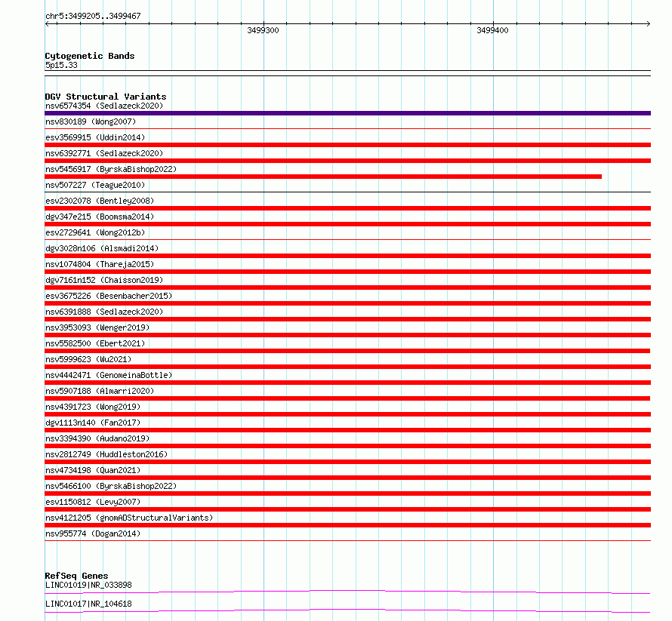This screenshot has height=621, width=672.
Task: Click the red dgv1113n140 Fan2017 variant bar
Action: pos(347,430)
